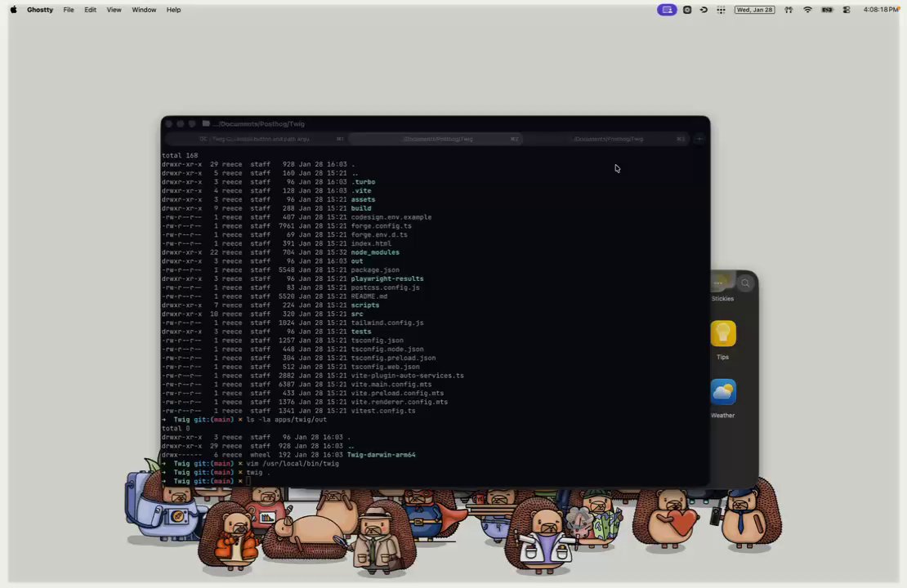Click the Wed, Jan 28 date item
This screenshot has height=588, width=907.
754,10
